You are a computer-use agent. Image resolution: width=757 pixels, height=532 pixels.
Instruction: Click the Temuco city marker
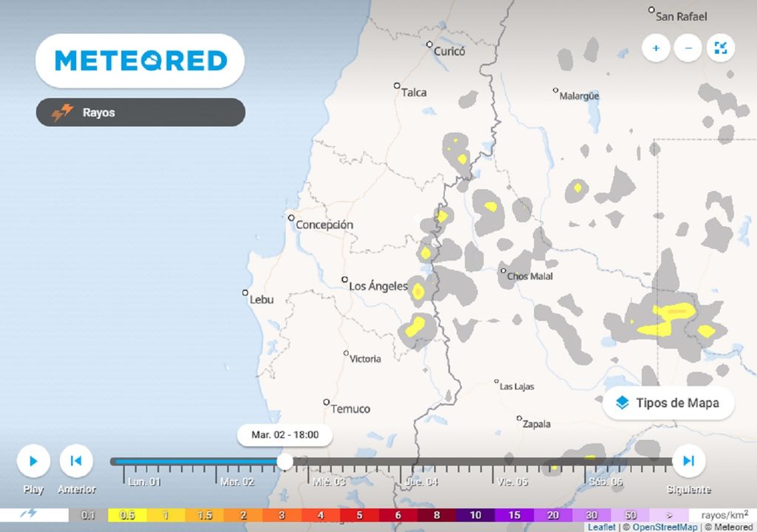click(326, 402)
